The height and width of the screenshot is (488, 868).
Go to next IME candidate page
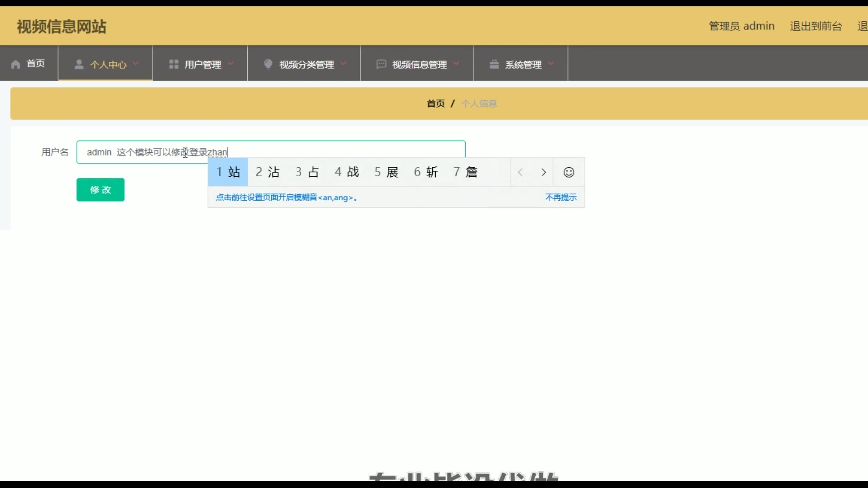tap(544, 172)
